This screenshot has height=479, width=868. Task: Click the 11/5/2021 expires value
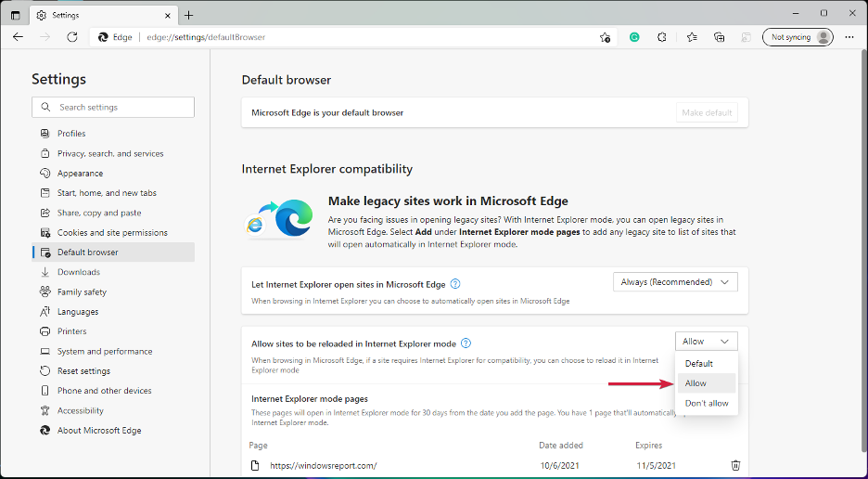click(x=656, y=466)
